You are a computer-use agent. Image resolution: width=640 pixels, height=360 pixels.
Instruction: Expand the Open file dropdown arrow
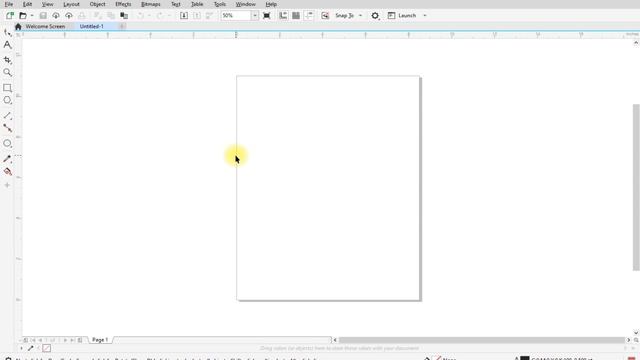click(32, 16)
